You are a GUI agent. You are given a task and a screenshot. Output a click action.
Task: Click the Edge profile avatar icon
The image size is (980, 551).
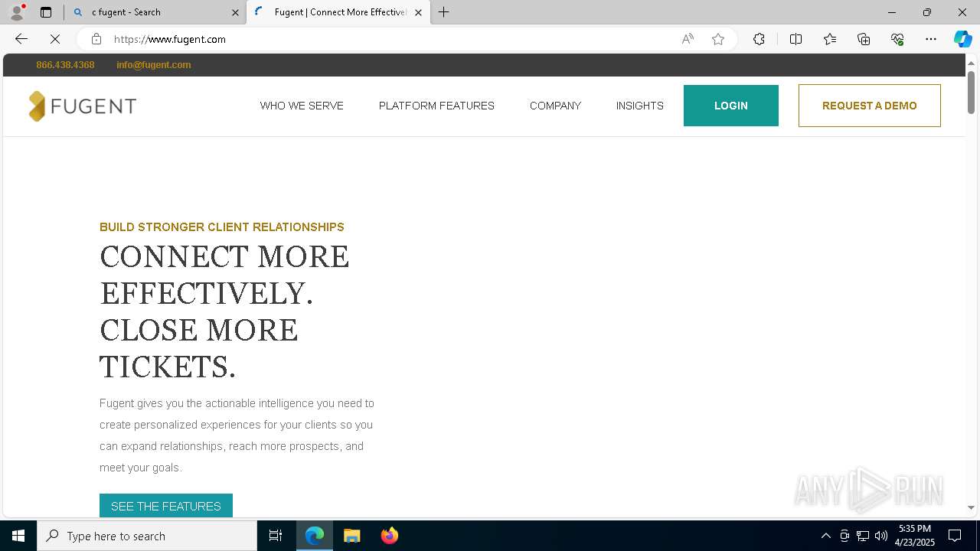(x=16, y=12)
